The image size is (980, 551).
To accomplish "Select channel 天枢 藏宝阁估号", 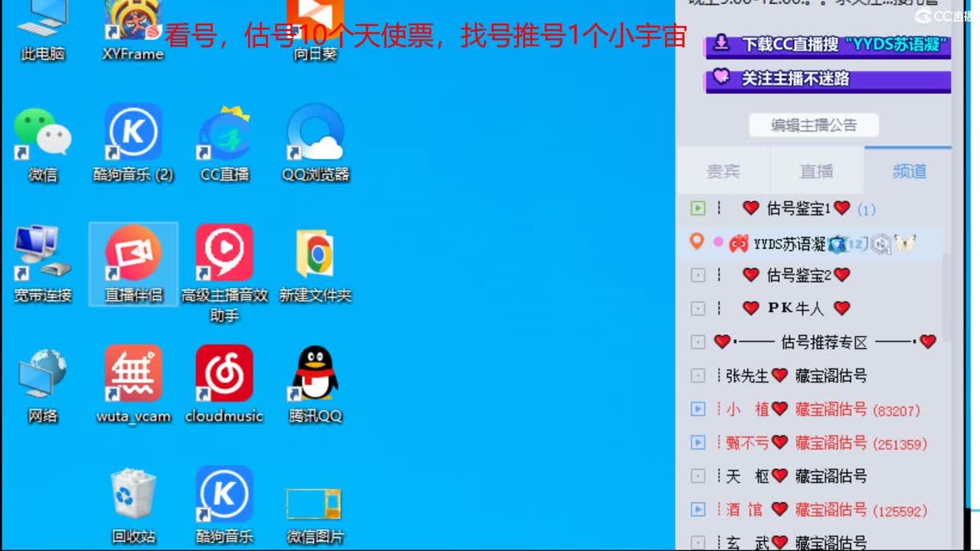I will point(796,476).
